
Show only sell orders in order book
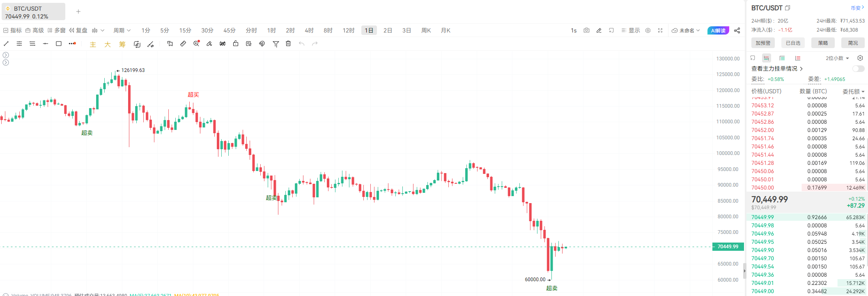coord(797,58)
